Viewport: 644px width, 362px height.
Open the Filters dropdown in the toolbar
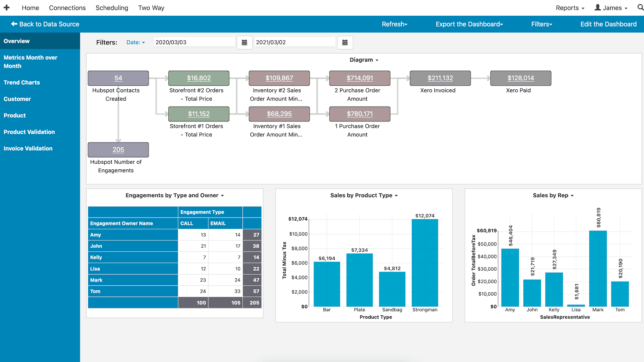click(541, 24)
